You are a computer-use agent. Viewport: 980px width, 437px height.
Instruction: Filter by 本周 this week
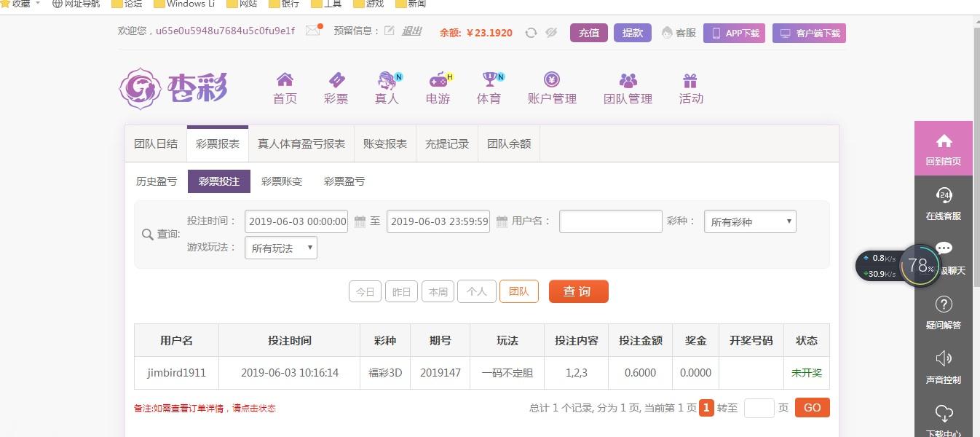point(438,291)
